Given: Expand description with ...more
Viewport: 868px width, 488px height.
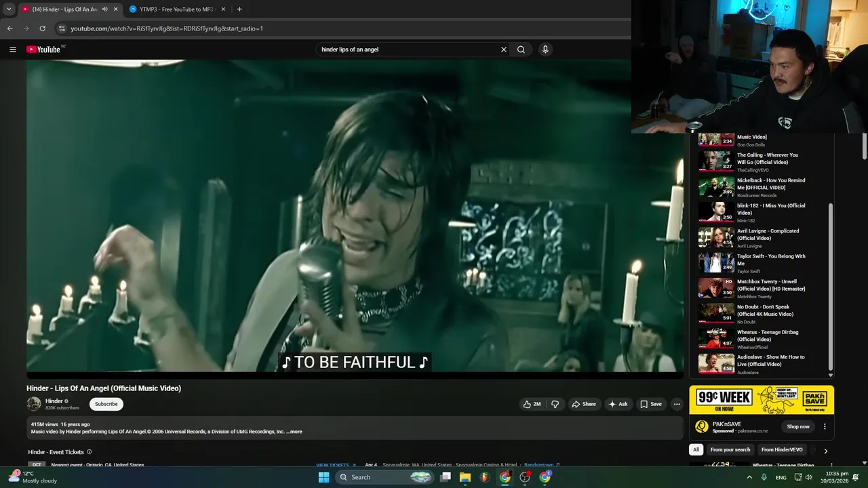Looking at the screenshot, I should (x=294, y=432).
